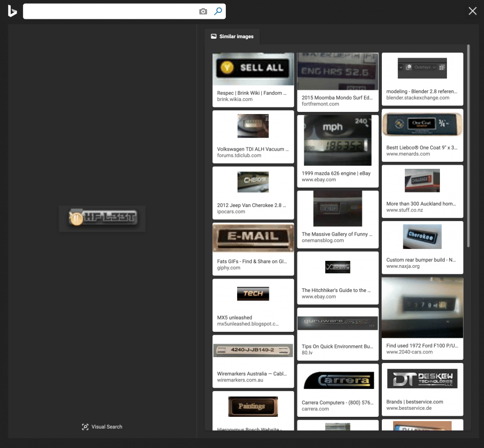Open visual search via the camera icon
The image size is (484, 448).
pos(203,11)
